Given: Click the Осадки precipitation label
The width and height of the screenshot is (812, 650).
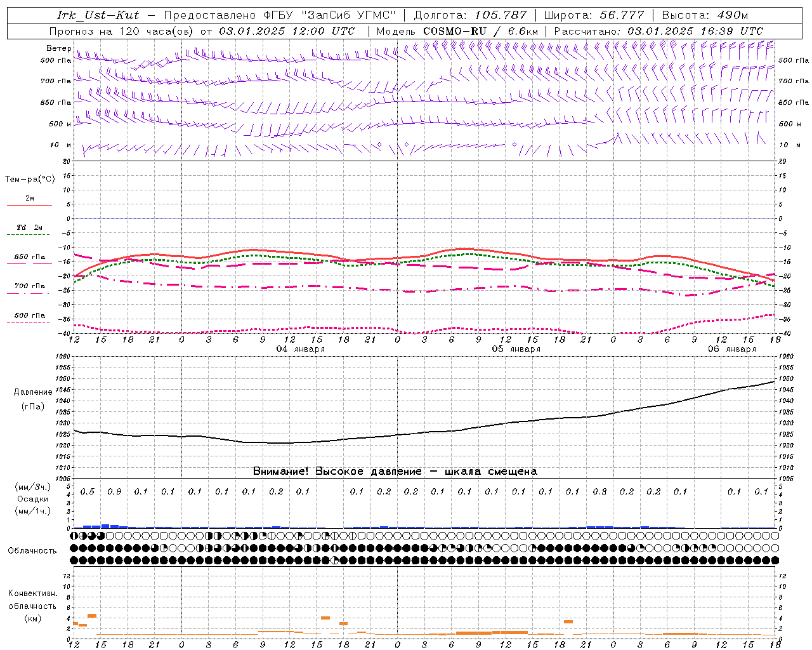Looking at the screenshot, I should (33, 499).
